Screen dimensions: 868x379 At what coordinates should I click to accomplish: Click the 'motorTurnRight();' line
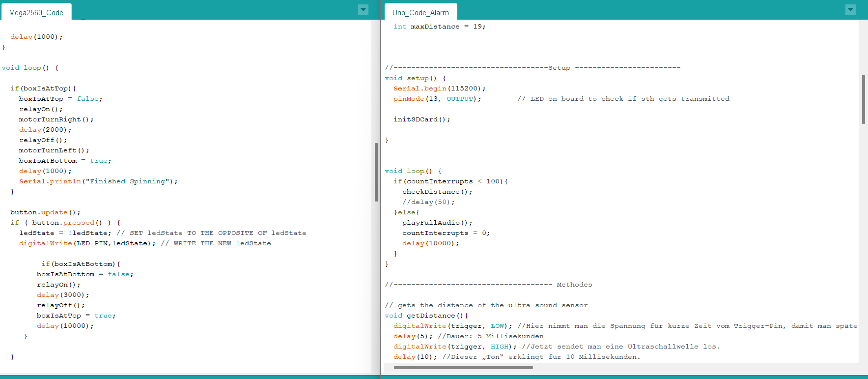tap(56, 119)
